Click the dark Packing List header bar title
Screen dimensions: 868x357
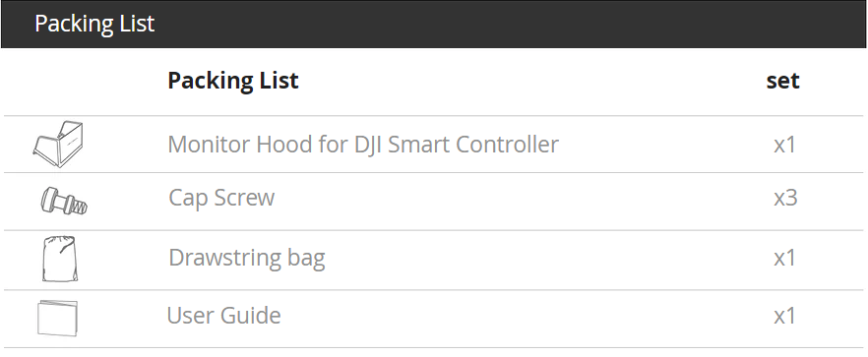[x=94, y=24]
